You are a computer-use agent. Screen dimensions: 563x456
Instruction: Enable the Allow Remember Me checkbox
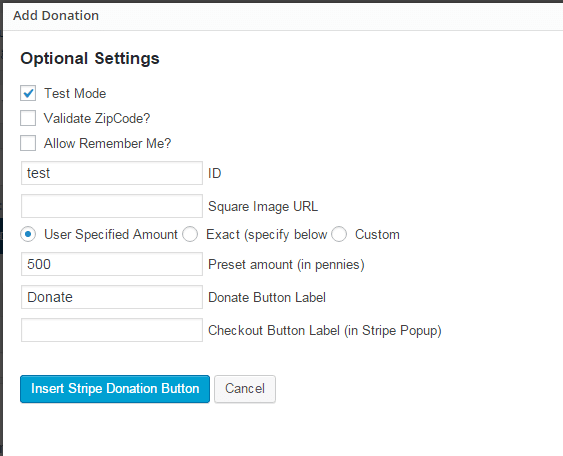[28, 143]
